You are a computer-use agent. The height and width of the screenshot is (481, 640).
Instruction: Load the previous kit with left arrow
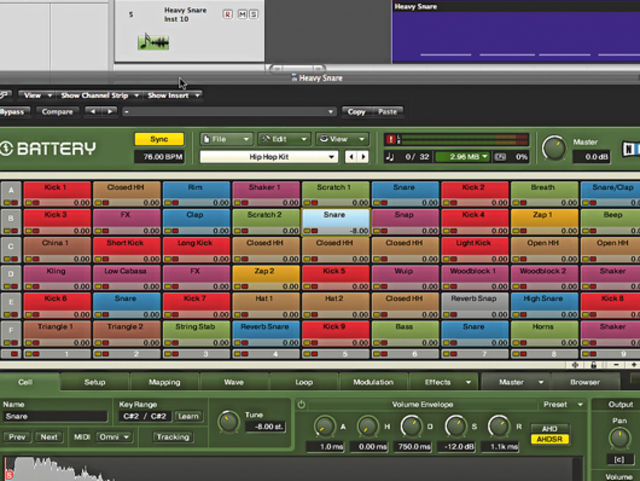pyautogui.click(x=351, y=157)
